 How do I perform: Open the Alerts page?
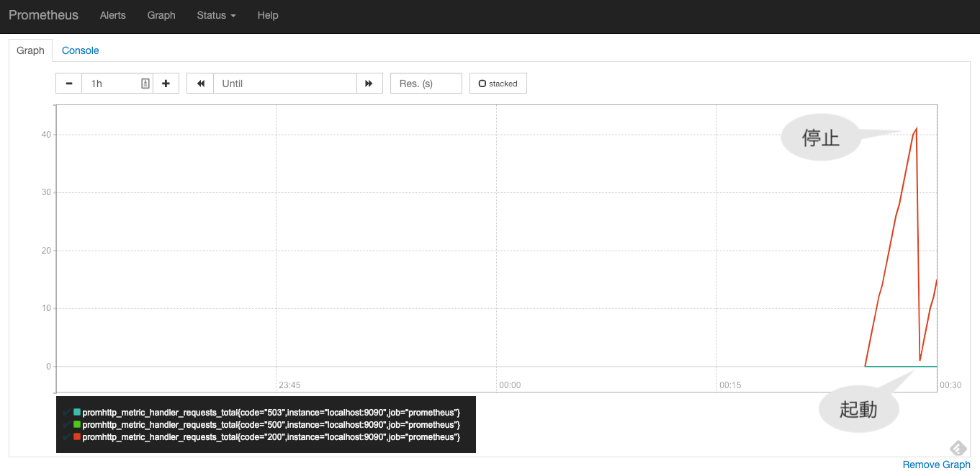pos(113,15)
